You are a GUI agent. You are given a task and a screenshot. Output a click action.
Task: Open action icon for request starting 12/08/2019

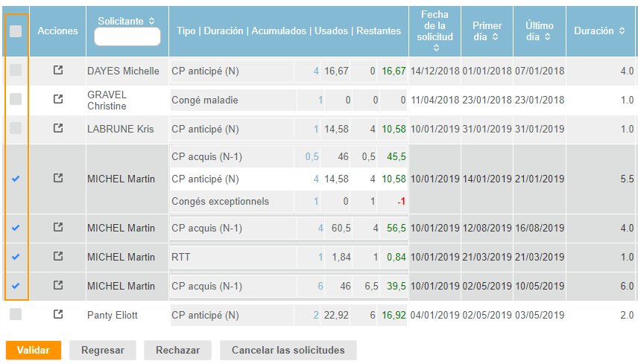click(x=58, y=228)
